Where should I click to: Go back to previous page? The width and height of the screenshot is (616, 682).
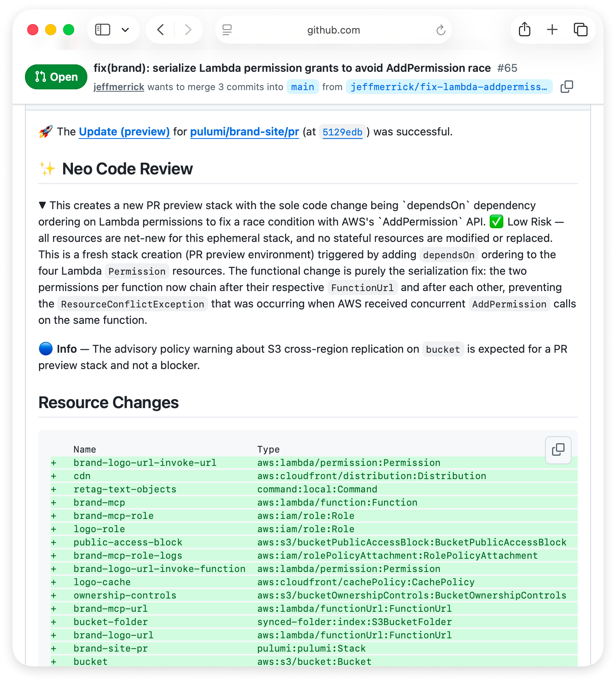tap(160, 30)
